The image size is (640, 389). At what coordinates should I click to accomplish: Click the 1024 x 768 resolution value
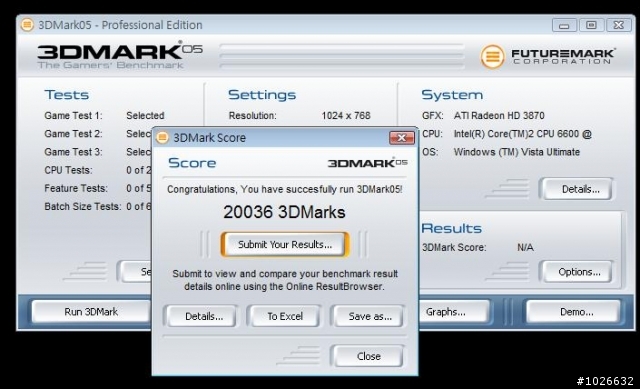click(x=346, y=116)
